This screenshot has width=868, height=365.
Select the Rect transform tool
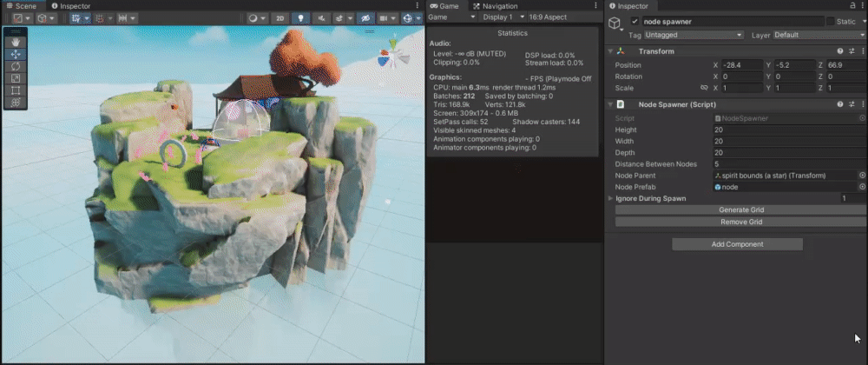point(16,91)
